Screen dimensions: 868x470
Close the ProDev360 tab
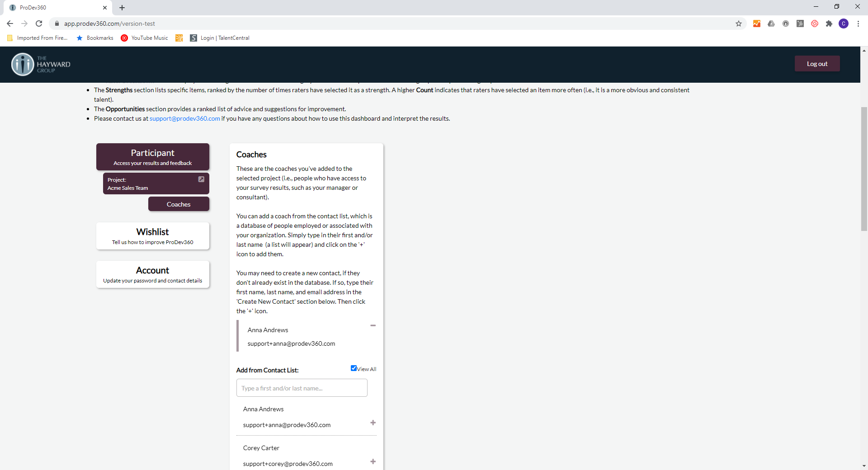tap(105, 8)
